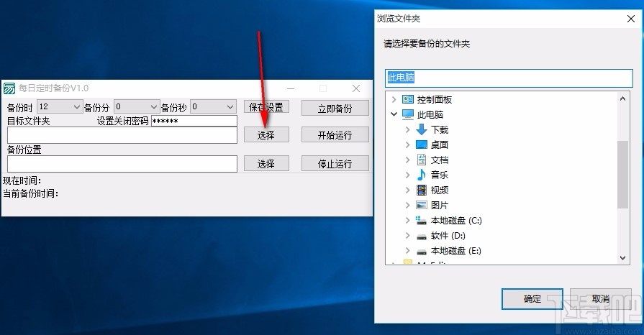Click 停止运行 button
This screenshot has width=644, height=335.
coord(335,163)
